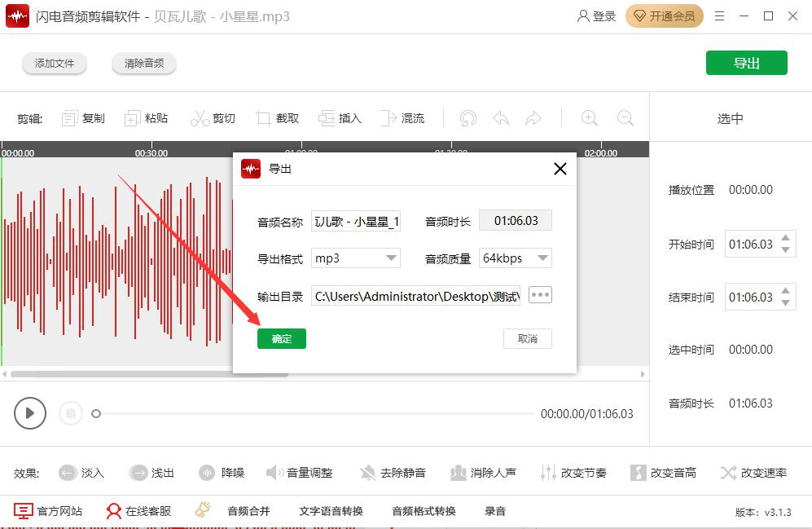The width and height of the screenshot is (812, 529).
Task: Click the Start Time 01:06.03 field
Action: tap(751, 244)
